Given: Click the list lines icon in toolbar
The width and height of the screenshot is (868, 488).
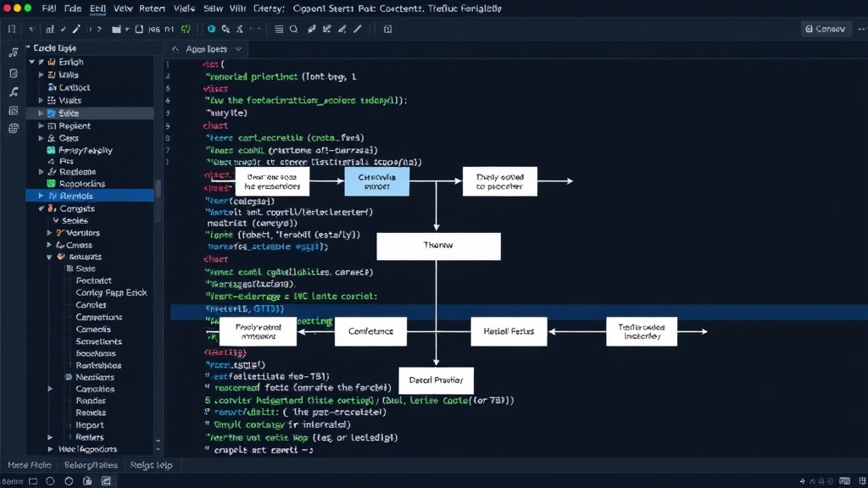Looking at the screenshot, I should click(279, 30).
